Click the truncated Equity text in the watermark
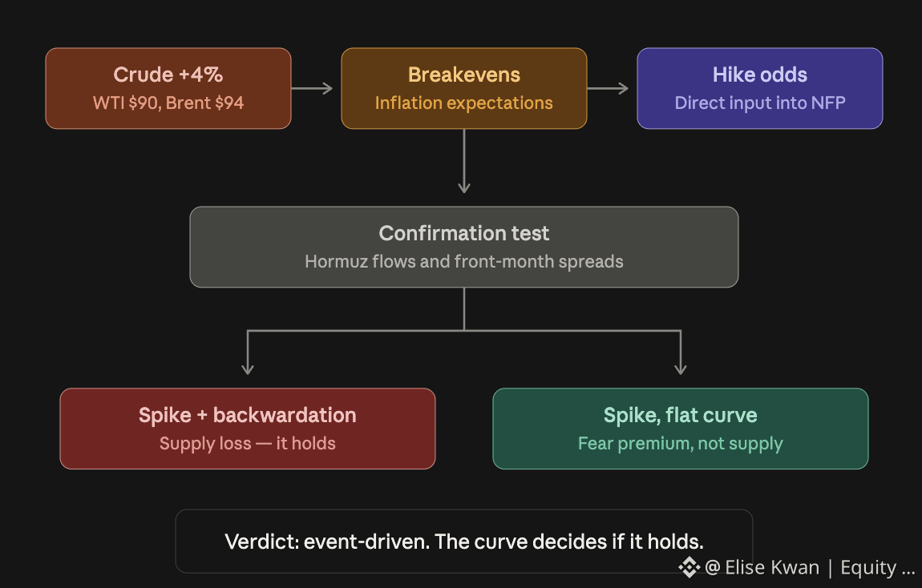The image size is (922, 588). (877, 567)
